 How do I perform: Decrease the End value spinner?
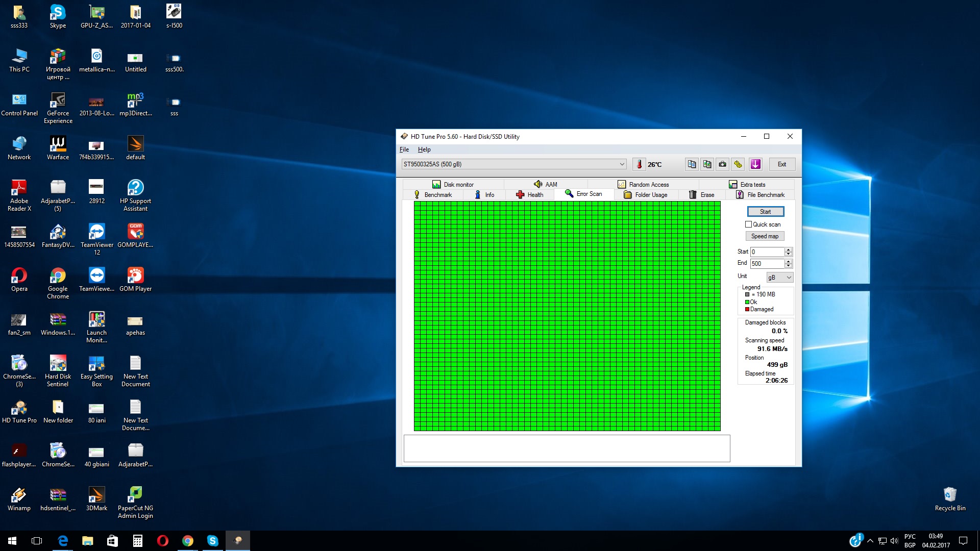pos(789,266)
